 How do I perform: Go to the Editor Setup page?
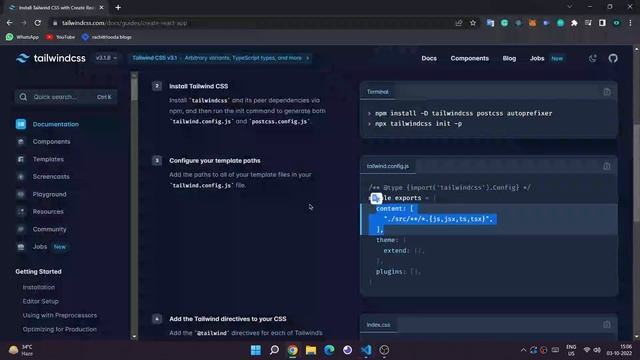click(40, 301)
